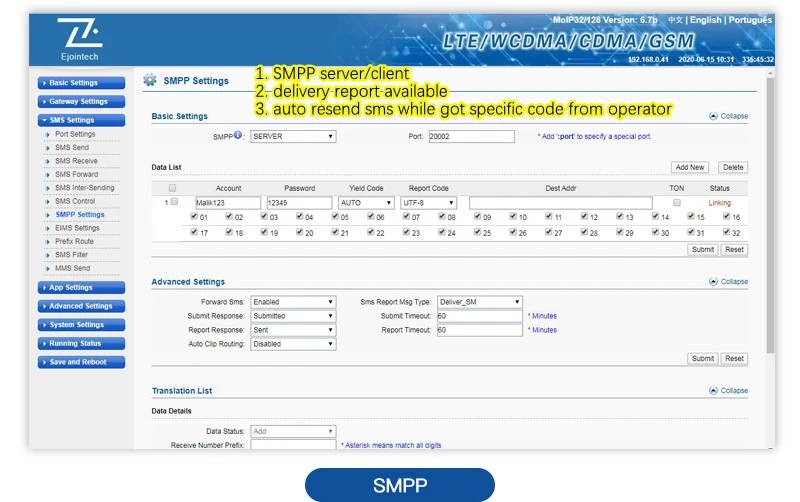The image size is (800, 502).
Task: Open EIMS Settings page
Action: tap(77, 228)
